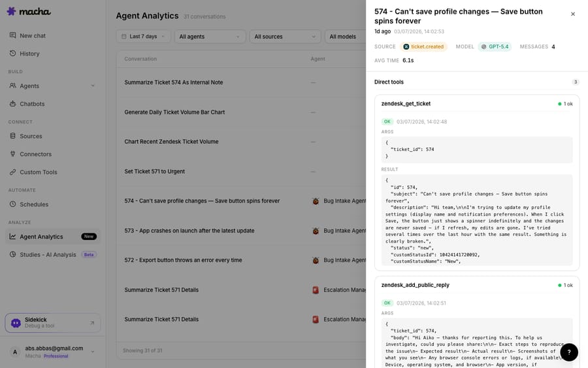Click the zendesk_get_ticket tool header

(477, 104)
